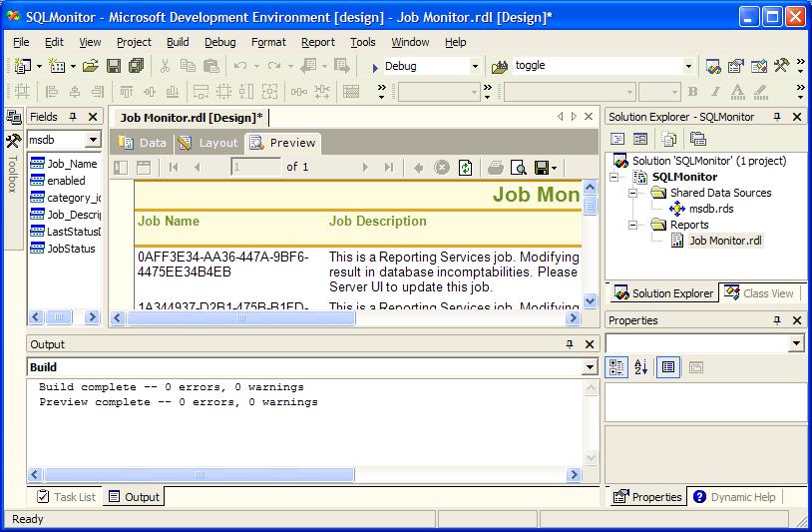Click the Save All icon
812x532 pixels.
pos(137,66)
